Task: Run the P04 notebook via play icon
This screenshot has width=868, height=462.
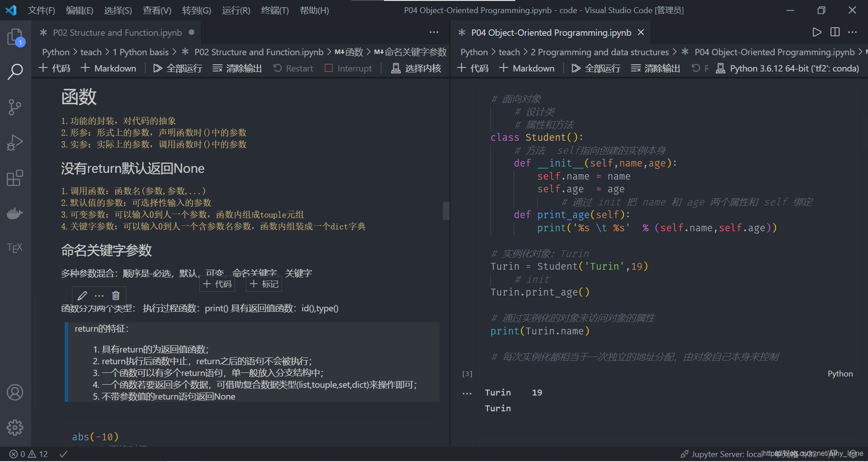Action: pyautogui.click(x=816, y=32)
